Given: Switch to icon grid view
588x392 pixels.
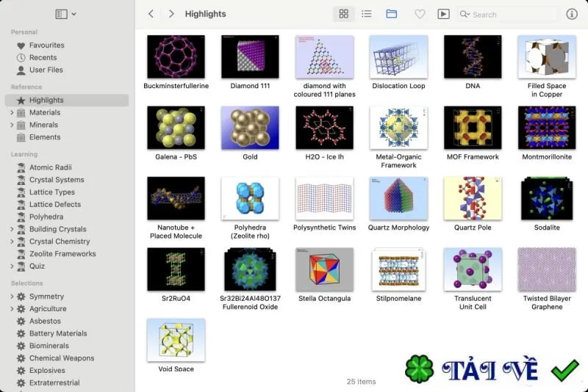Looking at the screenshot, I should click(343, 14).
